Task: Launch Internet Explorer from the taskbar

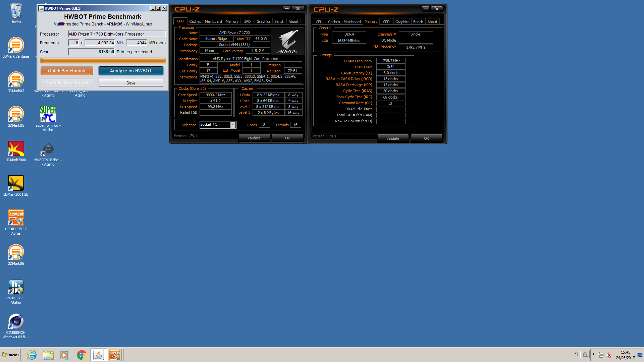Action: pos(32,355)
